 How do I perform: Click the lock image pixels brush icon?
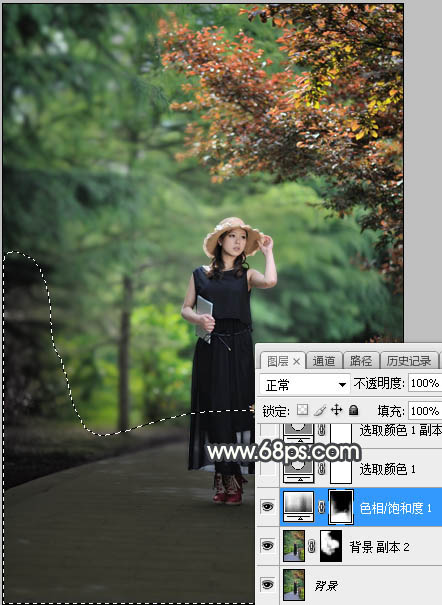tap(320, 410)
